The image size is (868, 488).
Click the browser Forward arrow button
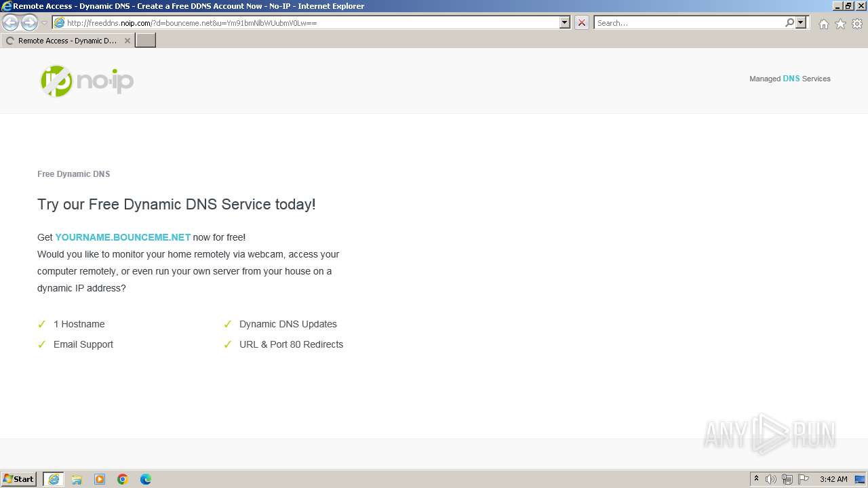click(29, 23)
